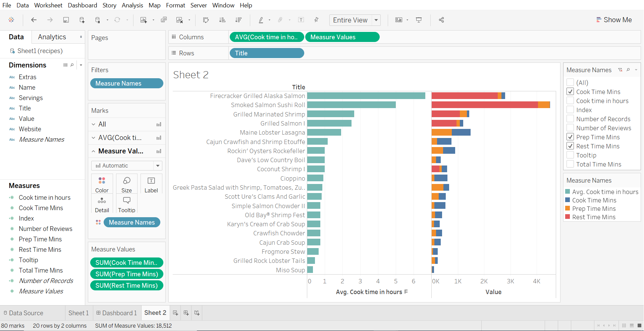The height and width of the screenshot is (331, 644).
Task: Enable the Tooltip measure in the filter list
Action: coord(570,155)
